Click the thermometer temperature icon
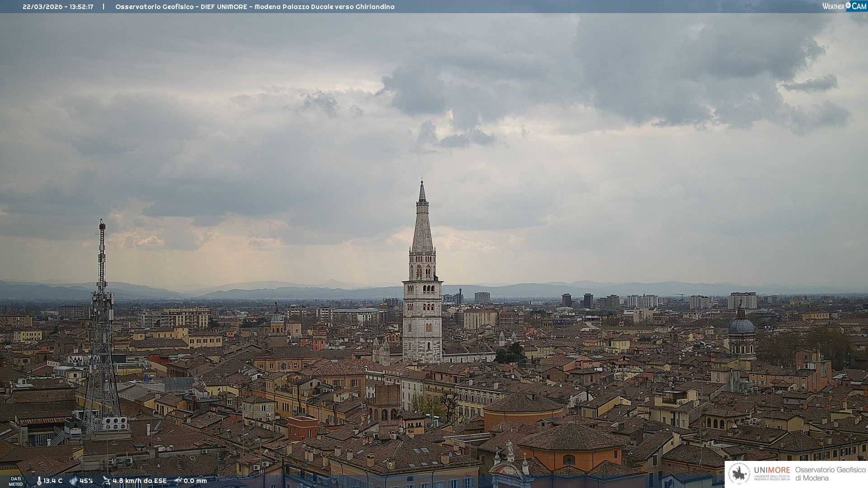Image resolution: width=868 pixels, height=488 pixels. click(x=39, y=481)
